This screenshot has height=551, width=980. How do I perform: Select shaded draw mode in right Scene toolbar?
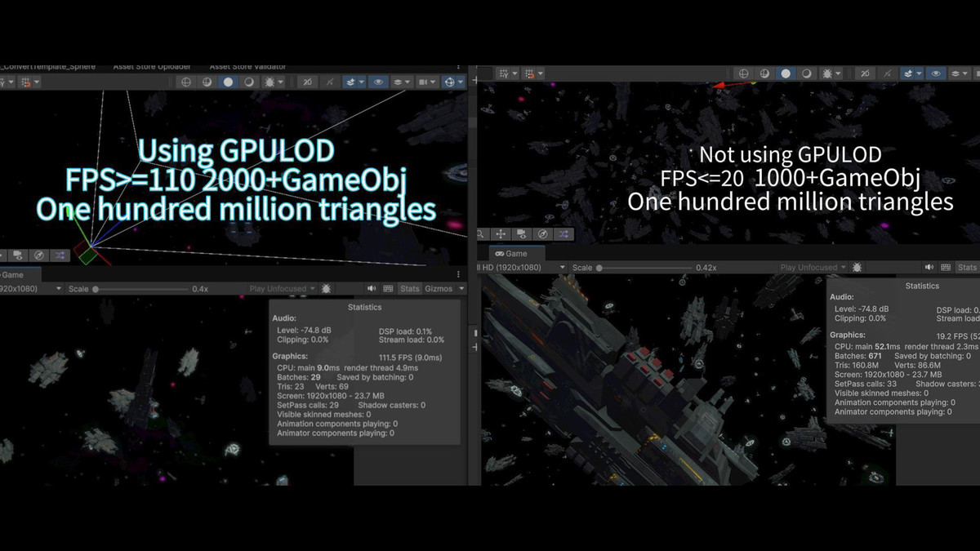pyautogui.click(x=786, y=73)
